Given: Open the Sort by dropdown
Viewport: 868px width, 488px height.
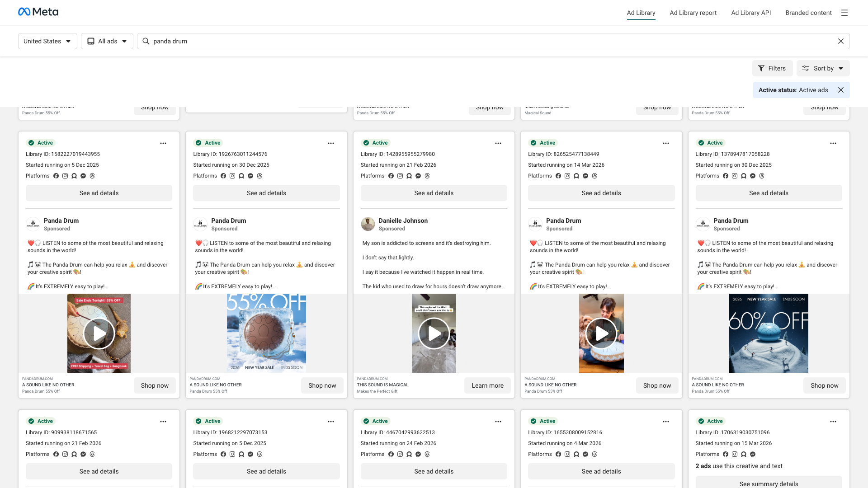Looking at the screenshot, I should click(823, 68).
